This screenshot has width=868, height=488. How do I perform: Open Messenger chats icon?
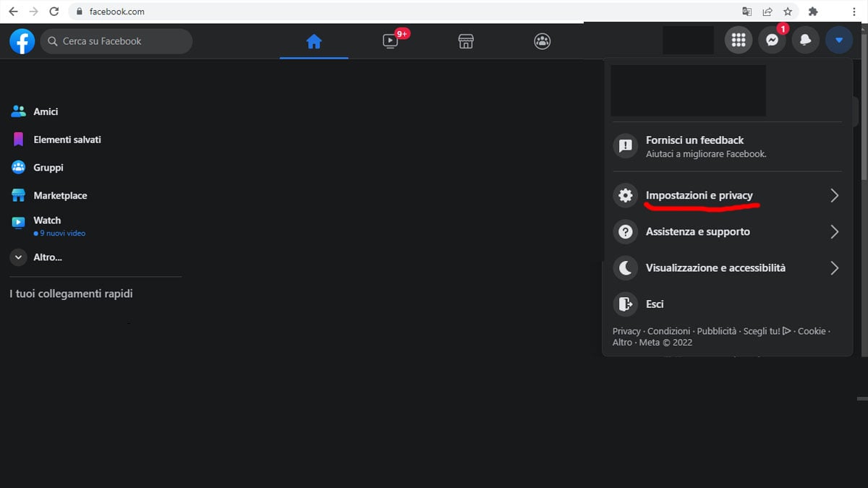(x=772, y=41)
